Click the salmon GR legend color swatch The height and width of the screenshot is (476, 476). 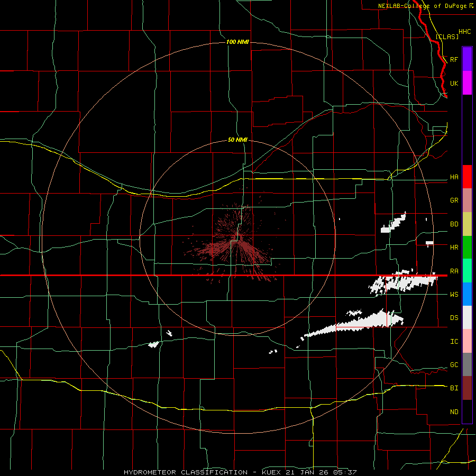(467, 200)
